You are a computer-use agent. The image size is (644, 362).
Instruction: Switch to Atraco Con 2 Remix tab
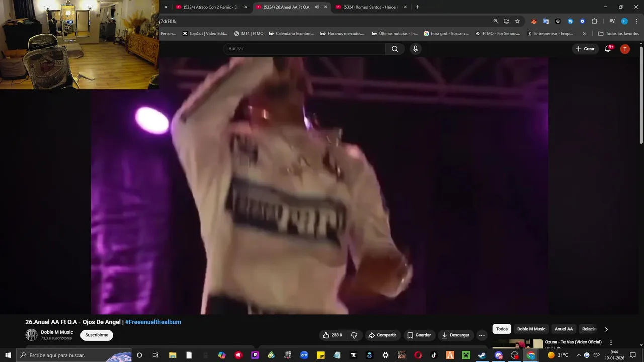click(210, 7)
